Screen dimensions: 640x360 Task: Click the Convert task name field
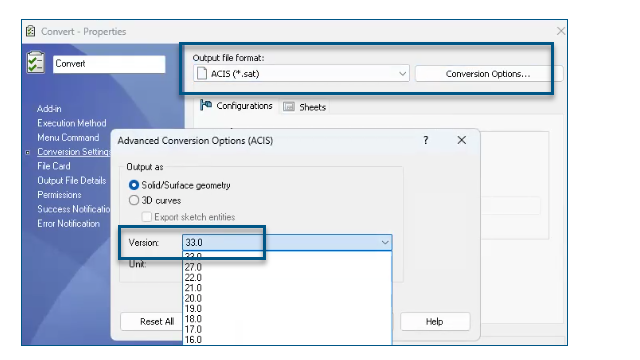pos(109,64)
